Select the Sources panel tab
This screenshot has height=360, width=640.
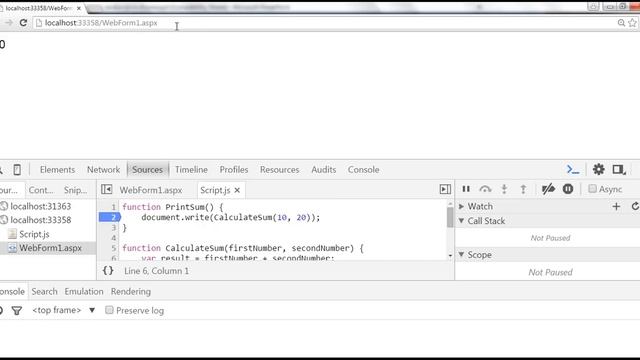pos(147,169)
